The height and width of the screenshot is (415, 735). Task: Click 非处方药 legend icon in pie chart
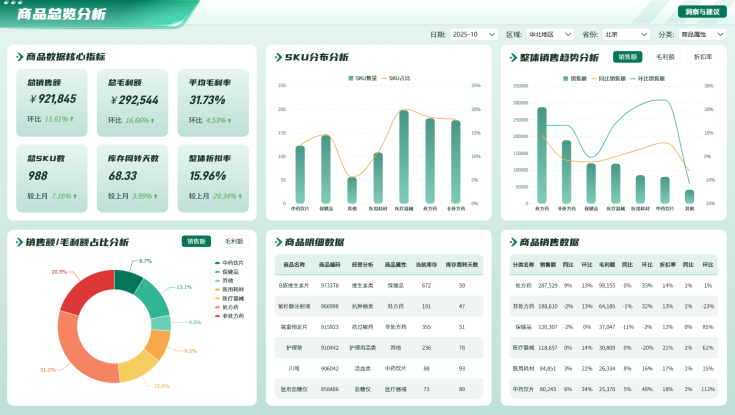pyautogui.click(x=217, y=315)
